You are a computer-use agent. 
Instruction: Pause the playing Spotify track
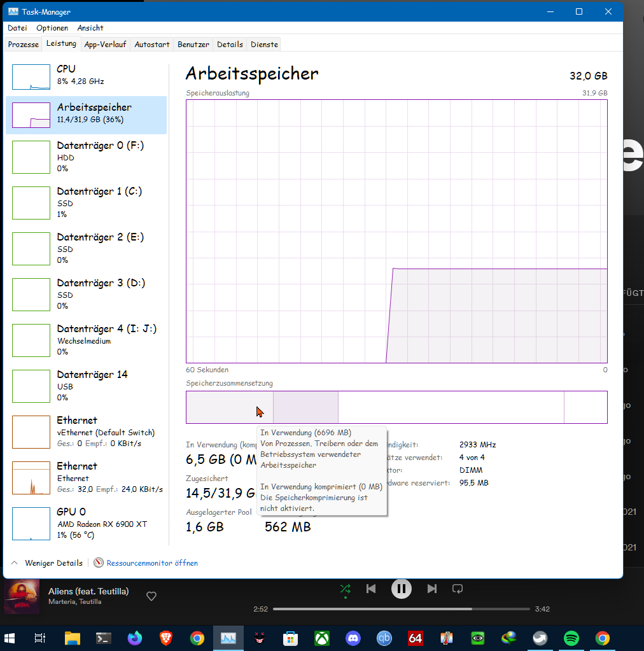[401, 589]
